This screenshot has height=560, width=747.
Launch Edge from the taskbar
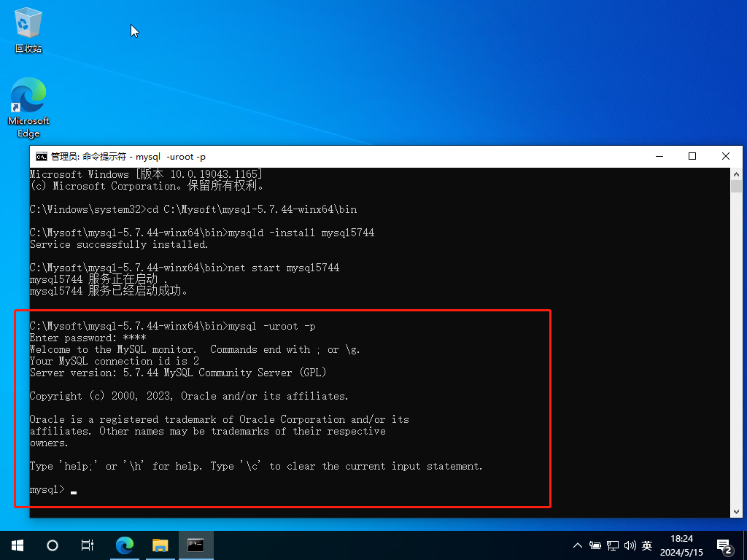(x=125, y=545)
